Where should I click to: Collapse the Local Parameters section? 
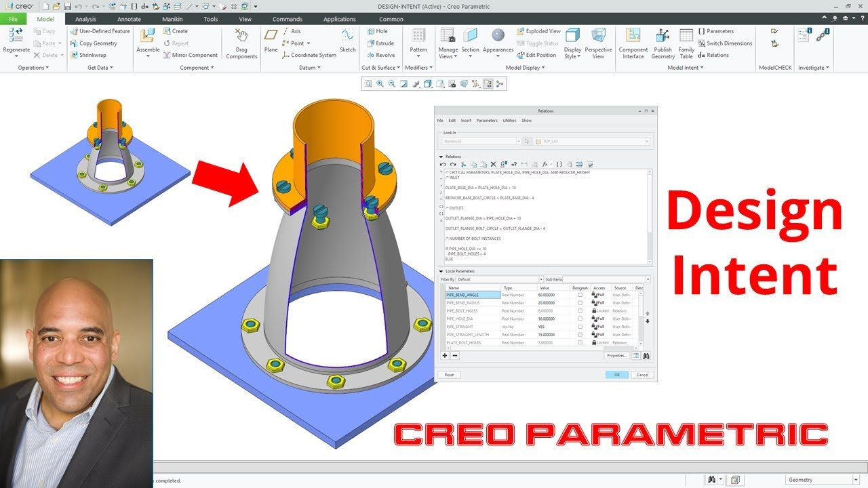click(441, 271)
